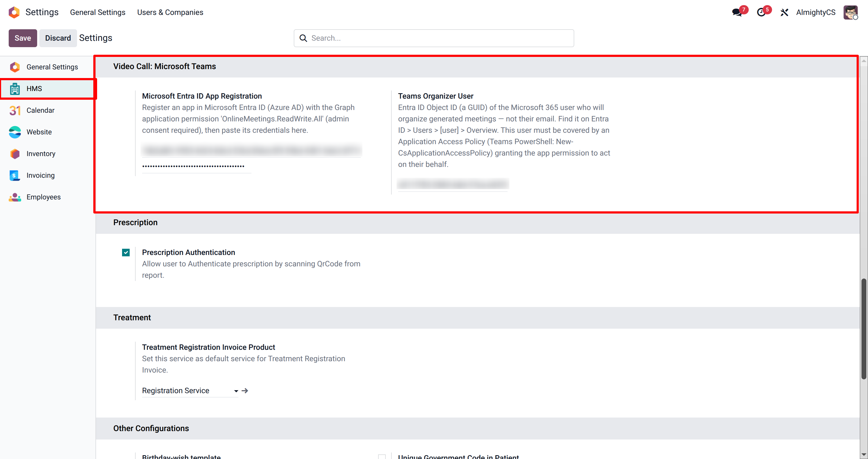This screenshot has width=868, height=459.
Task: Select the Invoicing settings tab
Action: (48, 175)
